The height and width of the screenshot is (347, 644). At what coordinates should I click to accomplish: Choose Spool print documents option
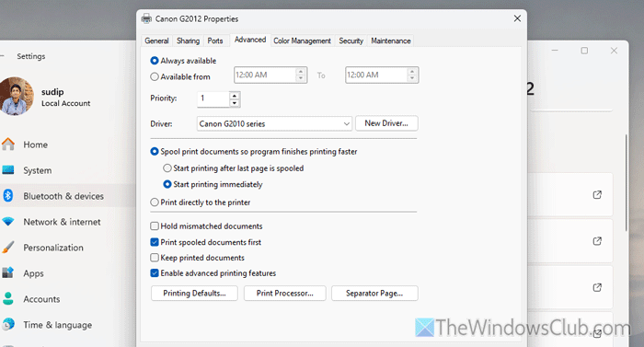pos(155,151)
